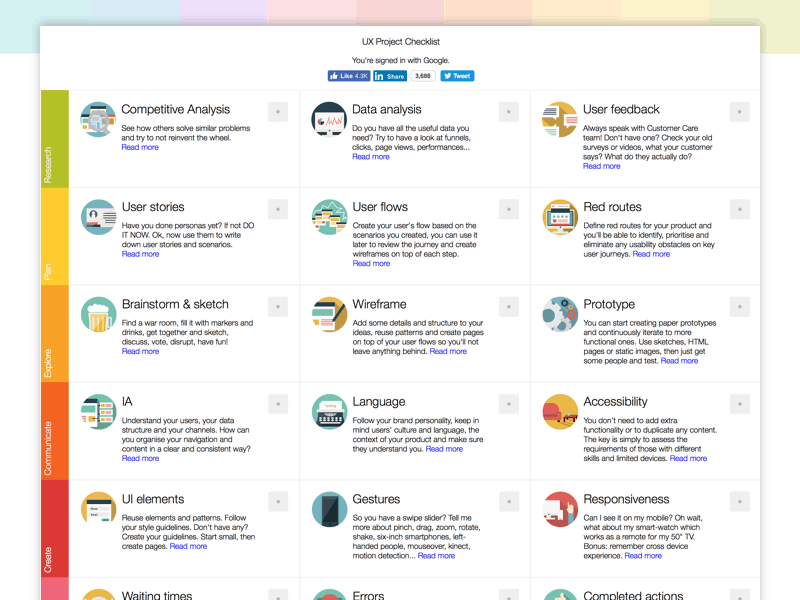Click the User feedback puzzle icon
The width and height of the screenshot is (800, 600).
[560, 119]
